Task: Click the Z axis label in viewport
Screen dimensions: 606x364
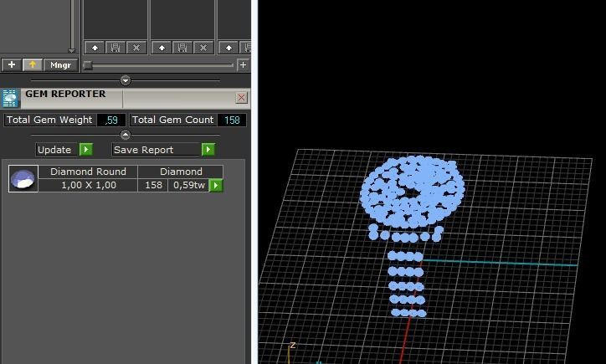Action: coord(293,345)
